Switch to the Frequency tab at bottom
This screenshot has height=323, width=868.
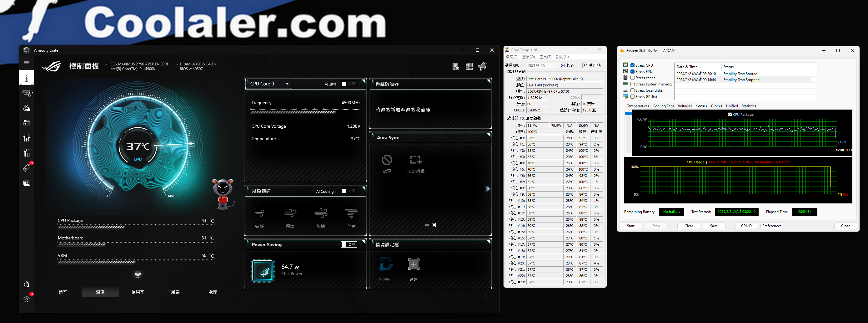pyautogui.click(x=63, y=292)
